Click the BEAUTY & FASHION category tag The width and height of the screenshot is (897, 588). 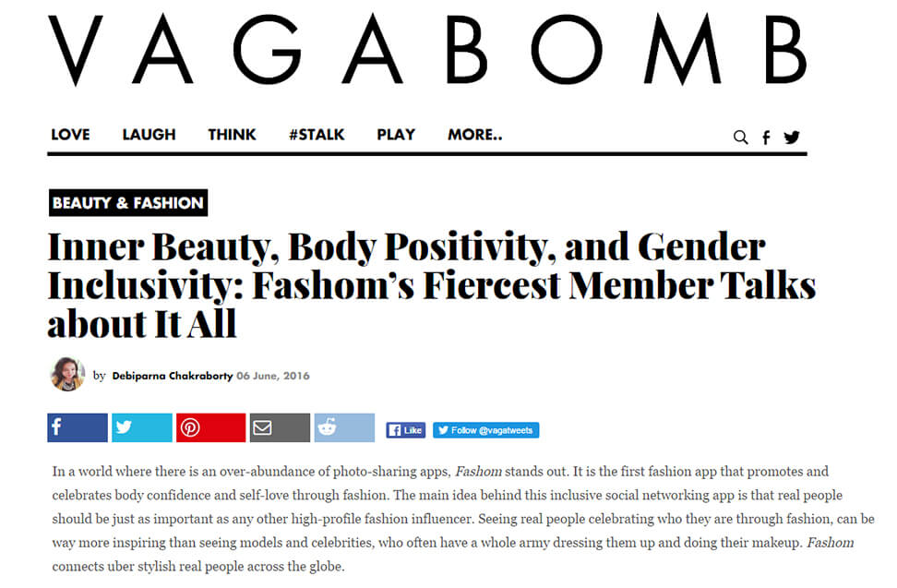click(127, 203)
